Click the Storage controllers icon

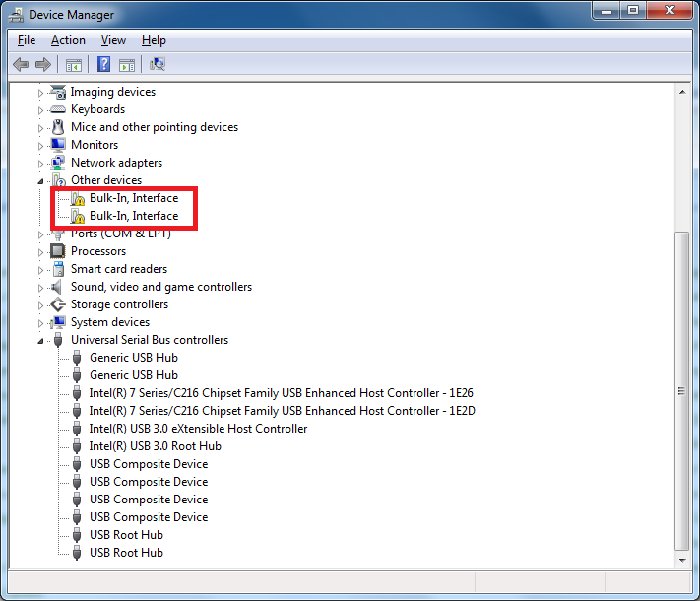(58, 304)
